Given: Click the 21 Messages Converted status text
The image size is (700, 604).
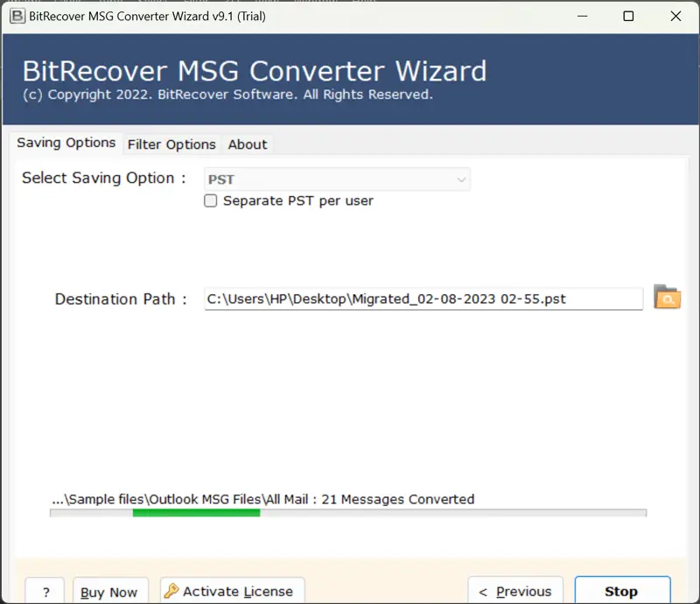Looking at the screenshot, I should click(262, 499).
